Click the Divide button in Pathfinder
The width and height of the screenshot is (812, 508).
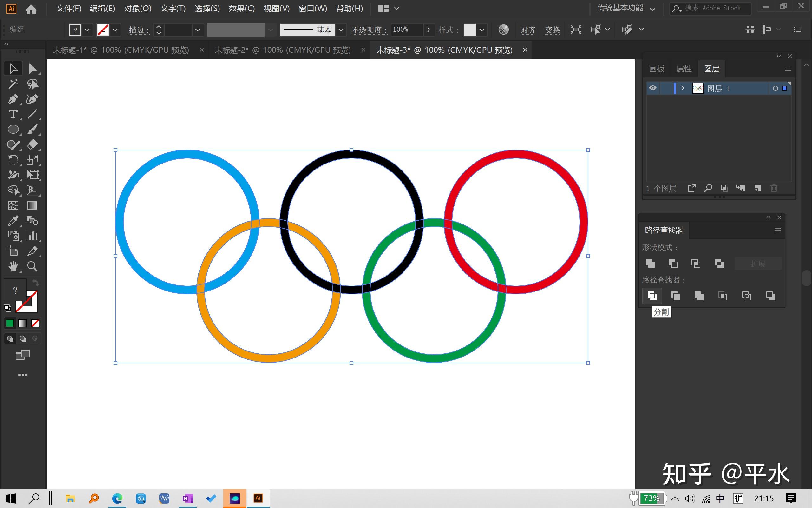click(652, 296)
